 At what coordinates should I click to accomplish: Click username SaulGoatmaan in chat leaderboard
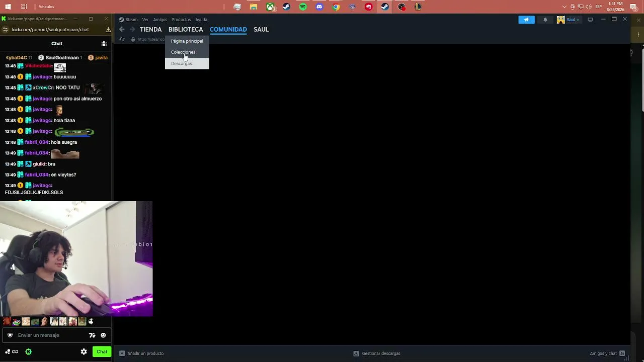[x=62, y=58]
